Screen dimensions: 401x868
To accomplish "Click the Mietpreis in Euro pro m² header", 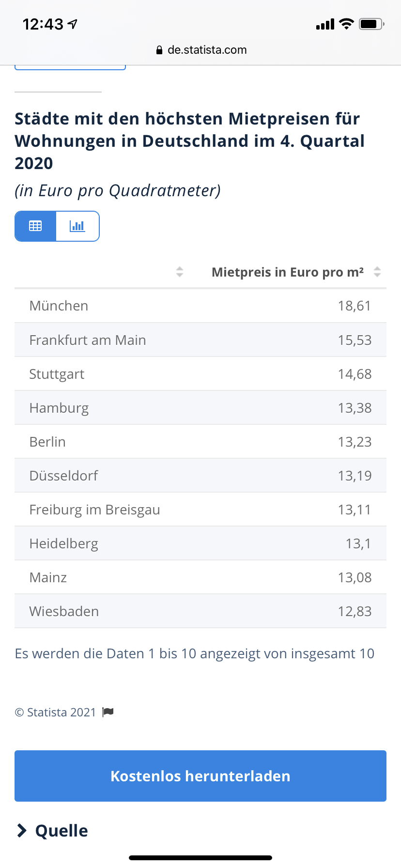I will pos(288,272).
